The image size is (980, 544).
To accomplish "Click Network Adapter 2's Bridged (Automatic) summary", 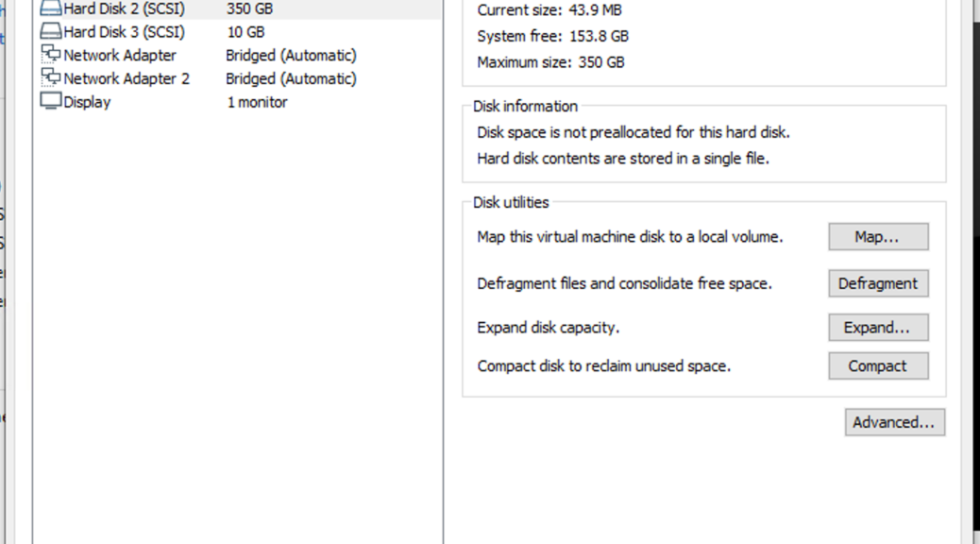I will pos(291,78).
